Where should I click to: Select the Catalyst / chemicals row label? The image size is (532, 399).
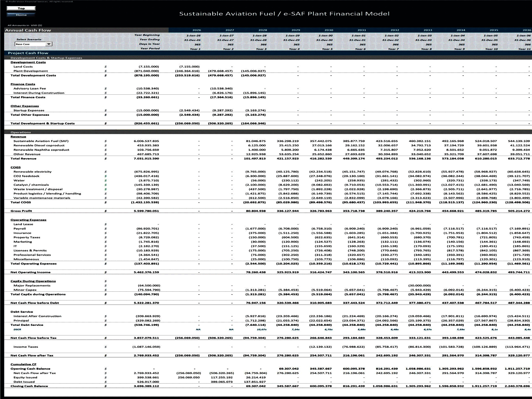[31, 185]
